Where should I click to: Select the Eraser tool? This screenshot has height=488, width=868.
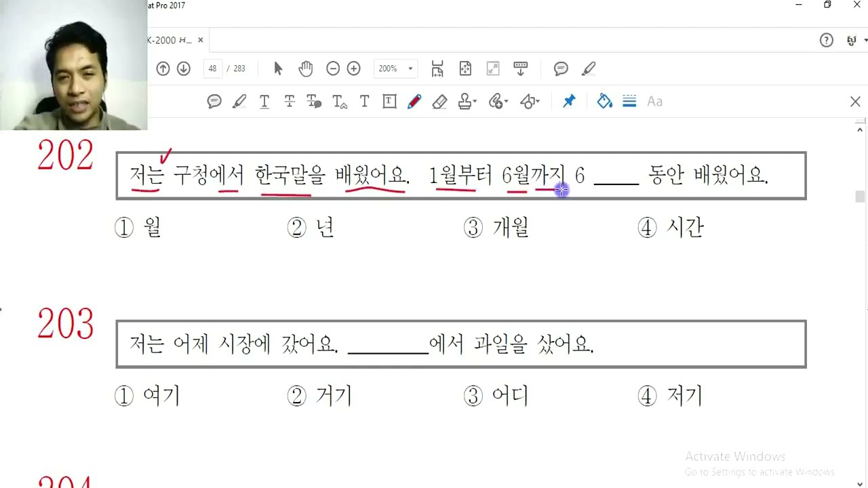click(x=439, y=102)
